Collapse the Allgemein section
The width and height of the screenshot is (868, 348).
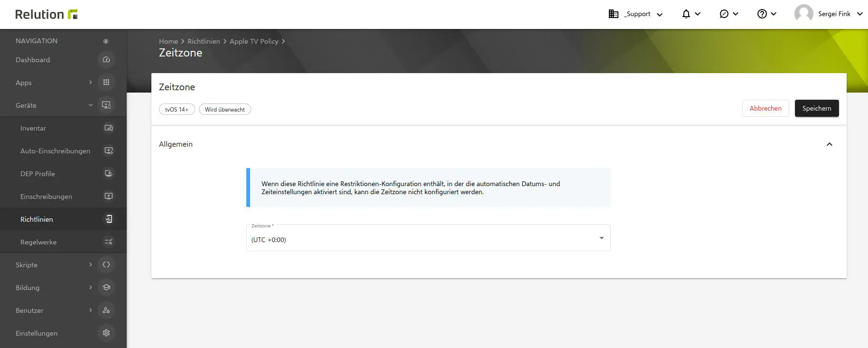click(x=830, y=144)
